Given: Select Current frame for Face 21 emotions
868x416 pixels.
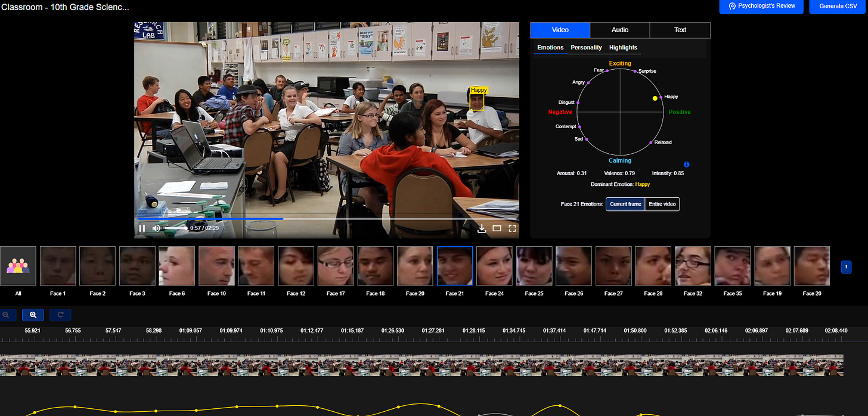Looking at the screenshot, I should [625, 204].
